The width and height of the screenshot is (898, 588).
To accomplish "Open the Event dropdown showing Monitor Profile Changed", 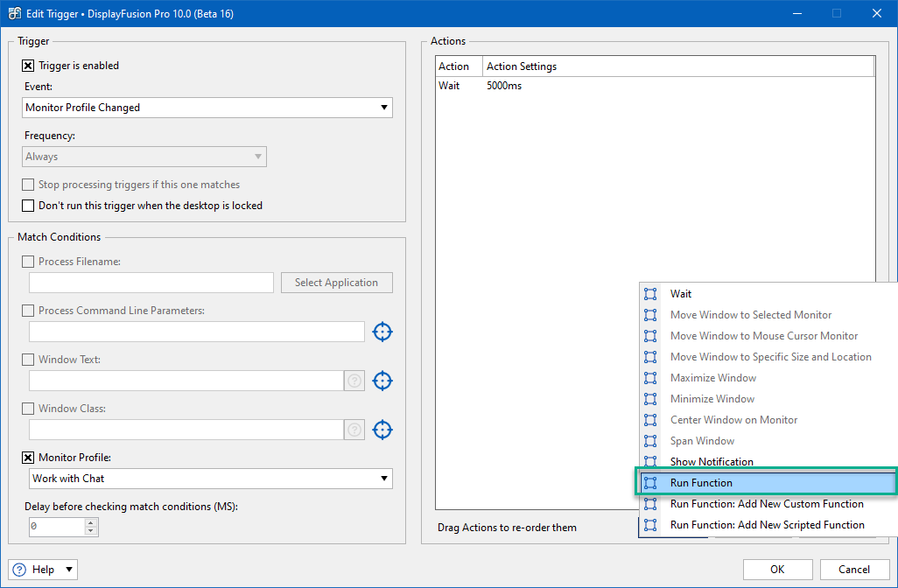I will coord(207,108).
